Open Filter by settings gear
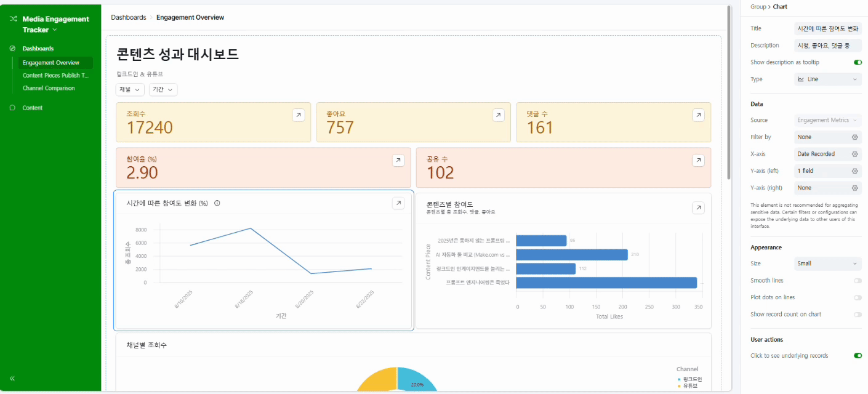868x394 pixels. [855, 137]
